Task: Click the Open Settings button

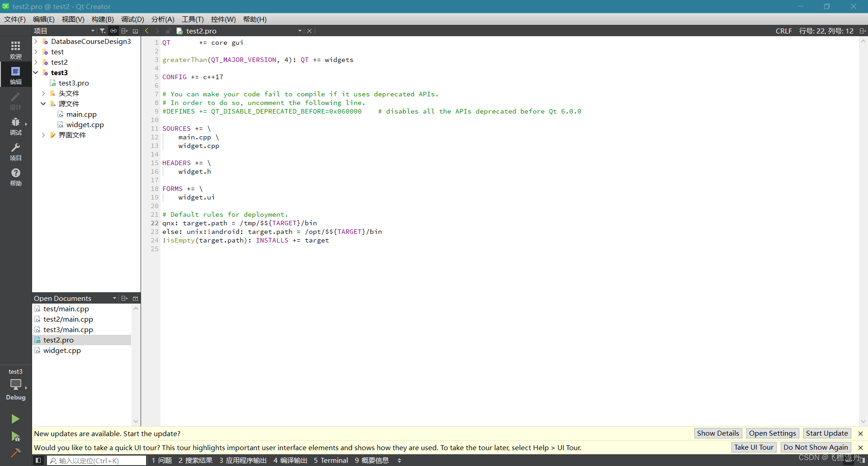Action: 772,433
